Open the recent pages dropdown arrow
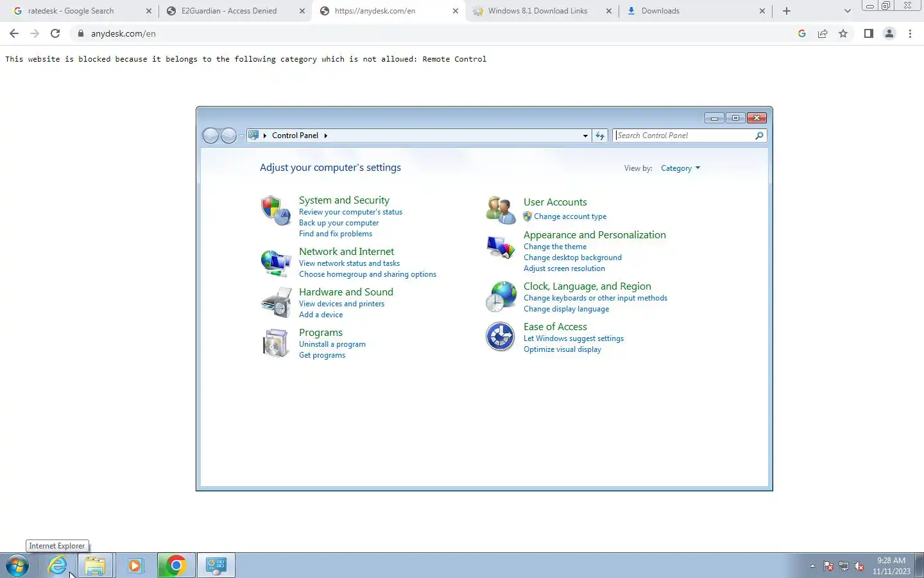Screen dimensions: 924x578 [x=241, y=136]
